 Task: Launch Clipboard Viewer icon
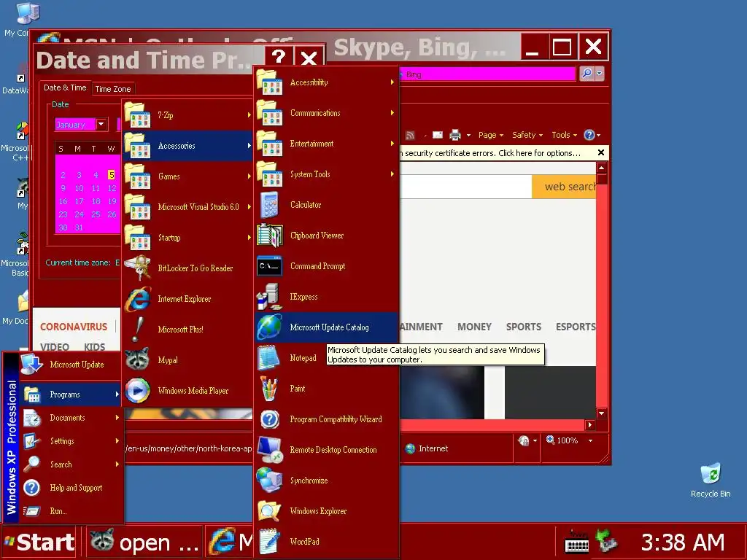click(270, 236)
